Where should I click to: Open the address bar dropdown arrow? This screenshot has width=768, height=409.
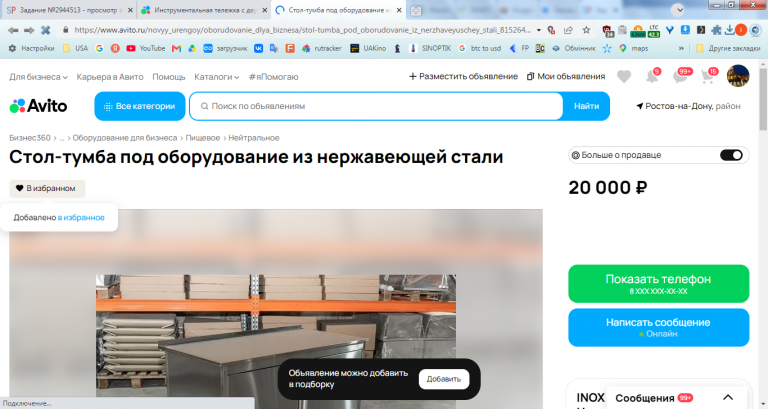tap(539, 30)
